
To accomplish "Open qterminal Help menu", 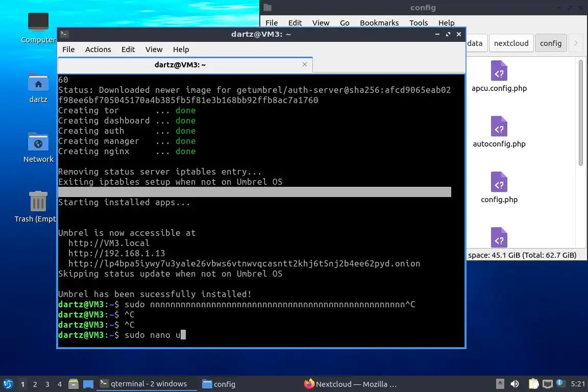I will [181, 50].
